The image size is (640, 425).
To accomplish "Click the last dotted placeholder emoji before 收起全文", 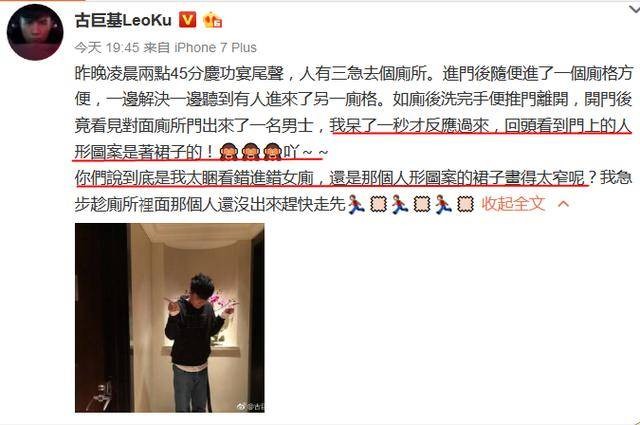I will pyautogui.click(x=465, y=204).
